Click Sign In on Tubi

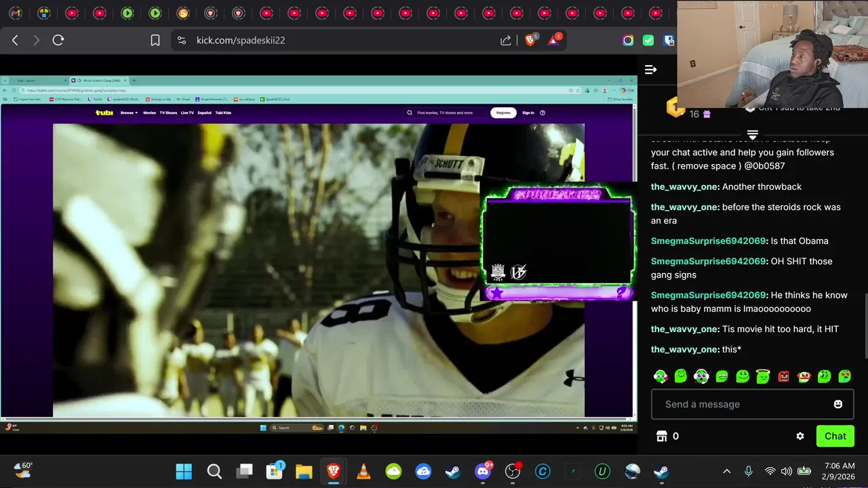tap(528, 113)
